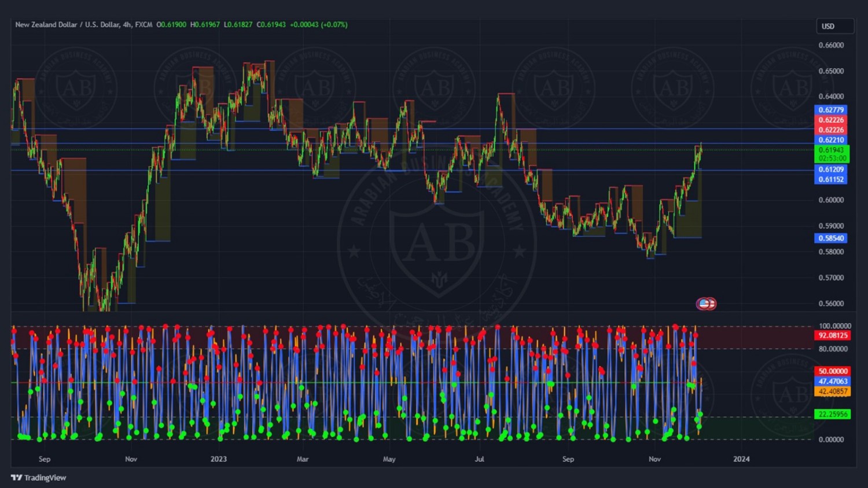Select the orange 42.40857 indicator value
Screen dimensions: 868x488
click(833, 391)
